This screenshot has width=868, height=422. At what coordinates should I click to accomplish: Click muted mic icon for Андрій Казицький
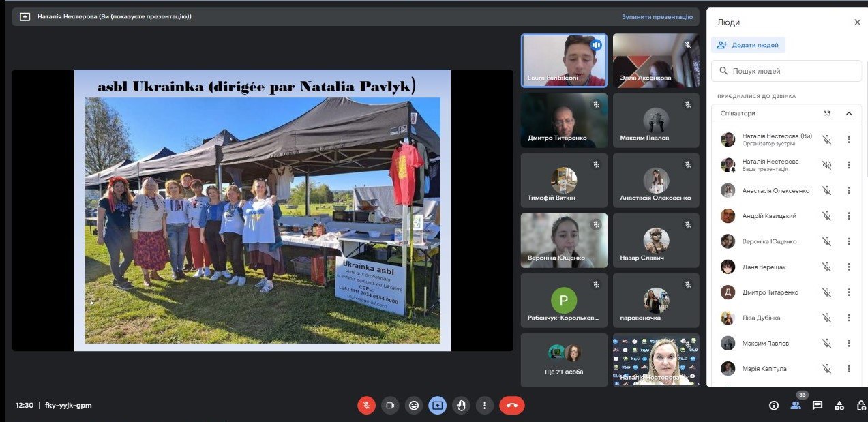(826, 216)
